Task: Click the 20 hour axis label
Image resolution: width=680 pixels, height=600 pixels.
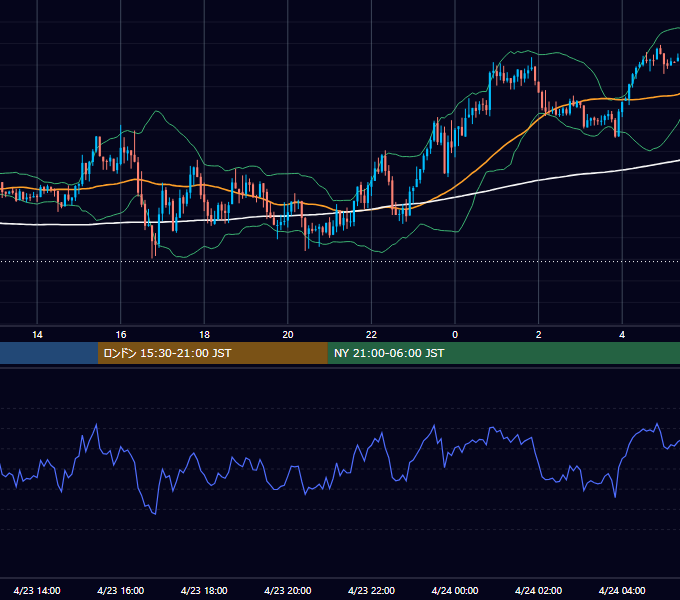Action: pyautogui.click(x=288, y=335)
